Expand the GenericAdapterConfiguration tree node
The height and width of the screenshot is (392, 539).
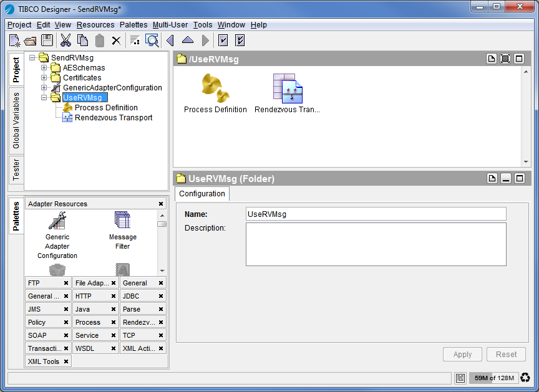pyautogui.click(x=44, y=87)
